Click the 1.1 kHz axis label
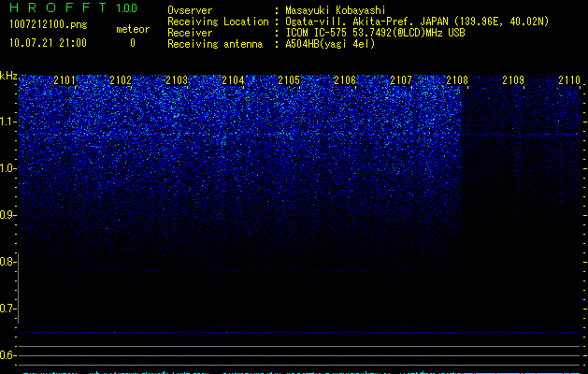The width and height of the screenshot is (588, 374). [x=7, y=122]
